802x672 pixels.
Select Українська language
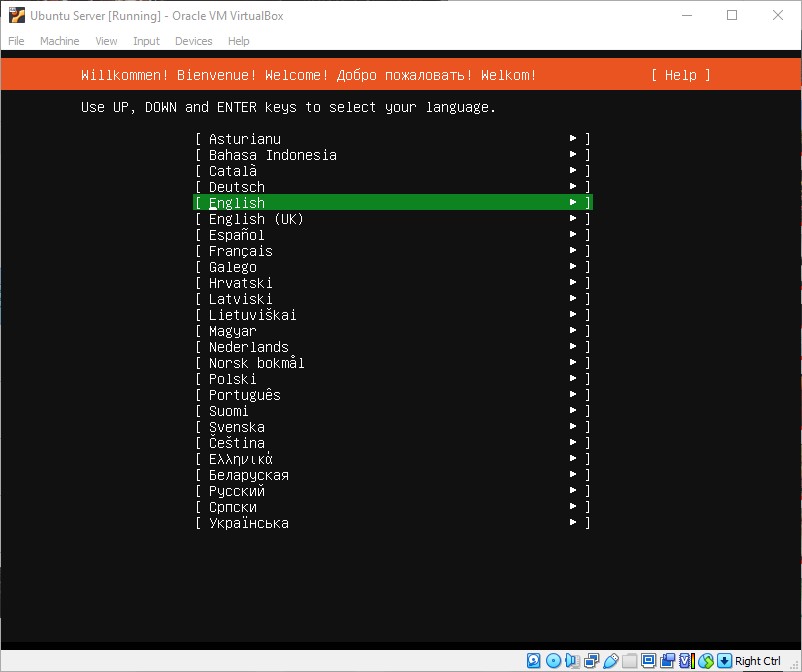[392, 523]
